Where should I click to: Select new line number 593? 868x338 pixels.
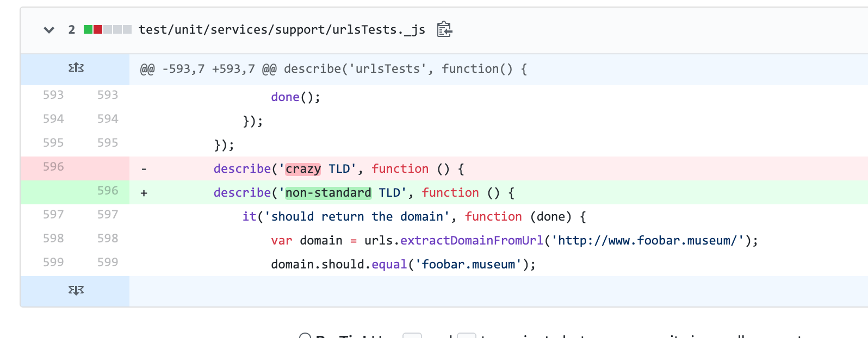coord(108,95)
